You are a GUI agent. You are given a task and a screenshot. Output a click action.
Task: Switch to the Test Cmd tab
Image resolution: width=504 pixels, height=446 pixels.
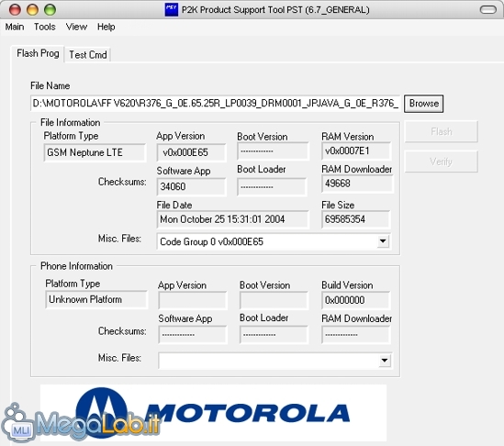coord(88,55)
